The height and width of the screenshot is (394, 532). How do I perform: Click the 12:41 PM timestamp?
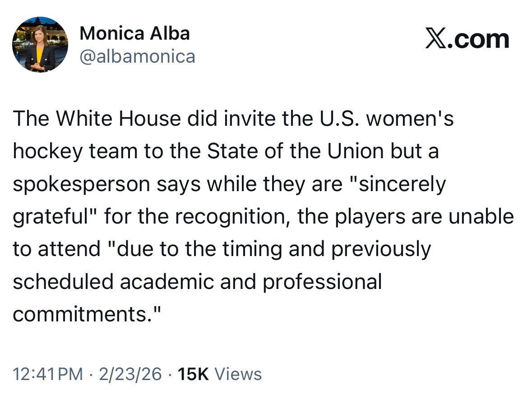pyautogui.click(x=48, y=374)
